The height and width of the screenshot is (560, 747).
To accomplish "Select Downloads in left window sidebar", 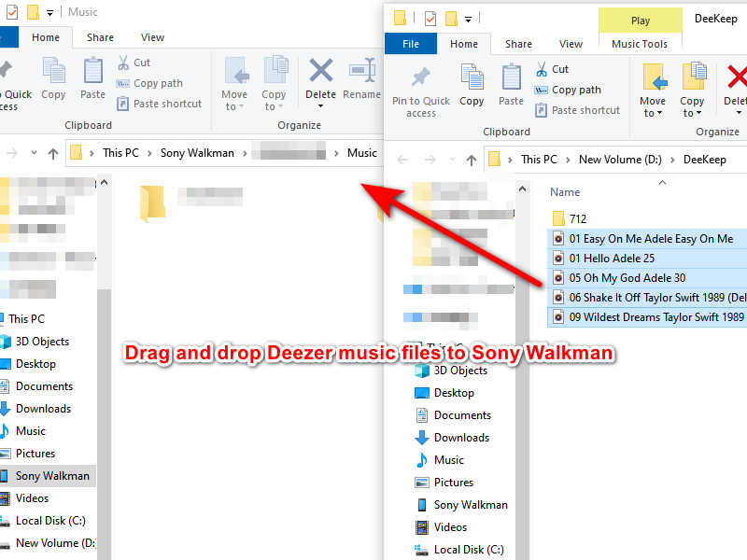I will tap(43, 409).
